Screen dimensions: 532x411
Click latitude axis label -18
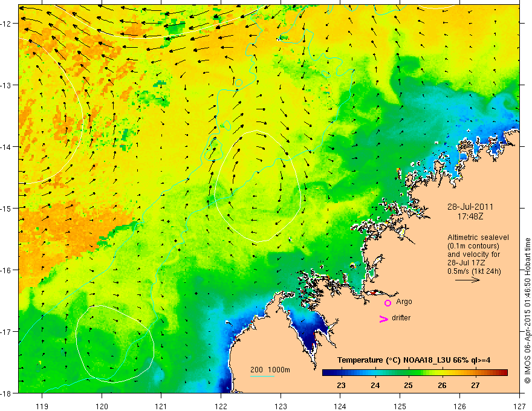point(7,393)
